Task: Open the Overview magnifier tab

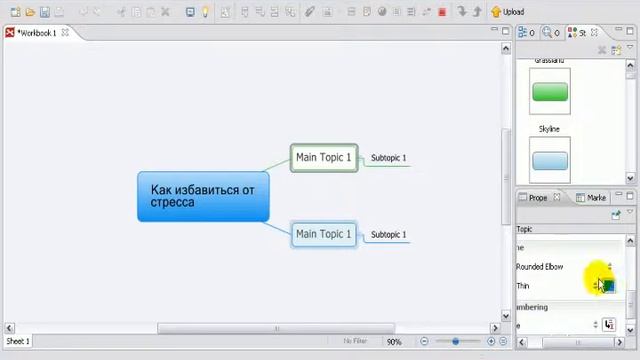Action: point(551,32)
